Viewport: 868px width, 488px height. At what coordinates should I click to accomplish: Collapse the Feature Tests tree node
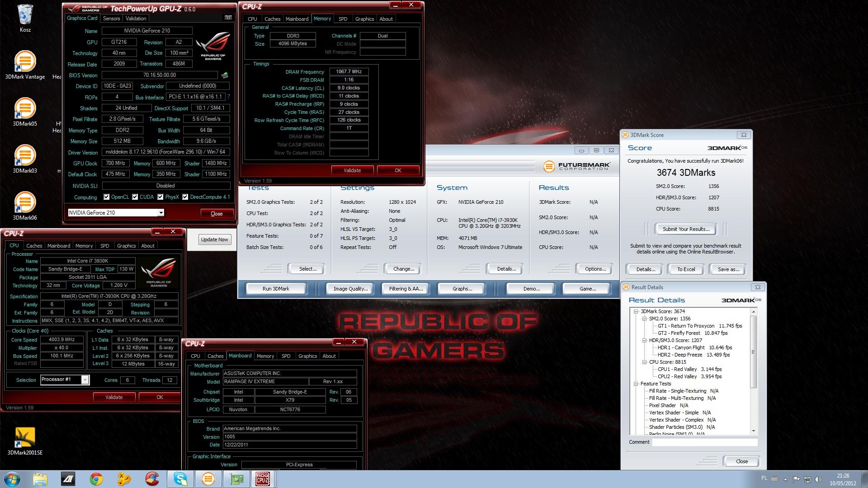636,384
